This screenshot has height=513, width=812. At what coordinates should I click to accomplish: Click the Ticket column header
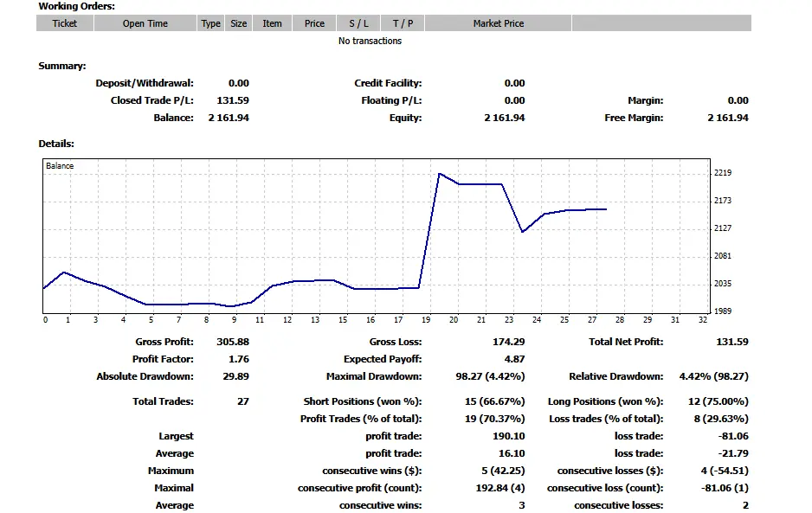click(65, 23)
